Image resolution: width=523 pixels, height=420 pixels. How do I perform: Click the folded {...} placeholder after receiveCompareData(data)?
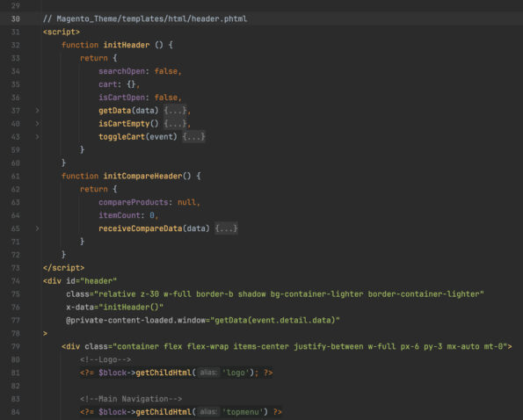(226, 228)
